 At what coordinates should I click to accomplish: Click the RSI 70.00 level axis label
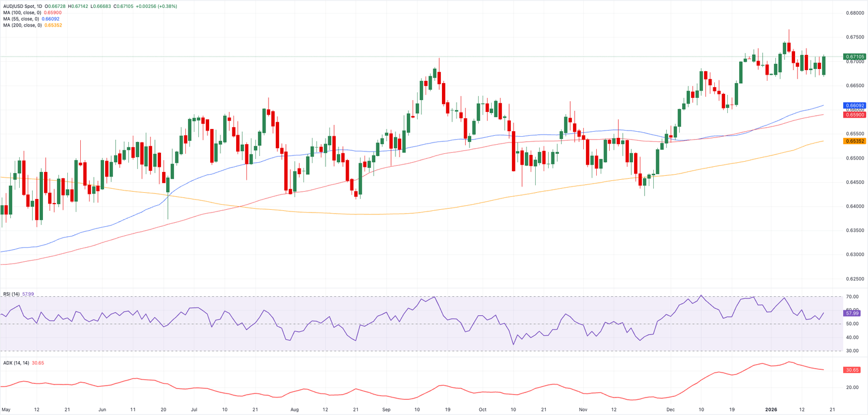[852, 297]
